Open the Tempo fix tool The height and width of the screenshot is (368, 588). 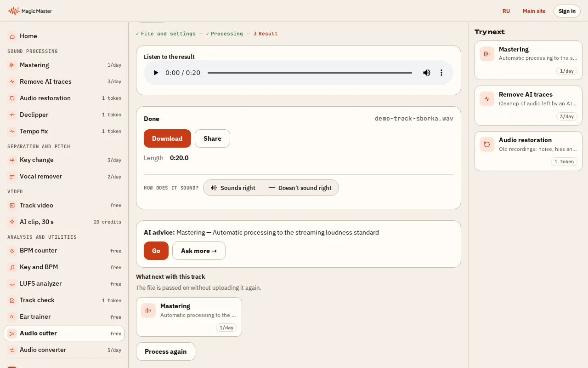[x=64, y=131]
